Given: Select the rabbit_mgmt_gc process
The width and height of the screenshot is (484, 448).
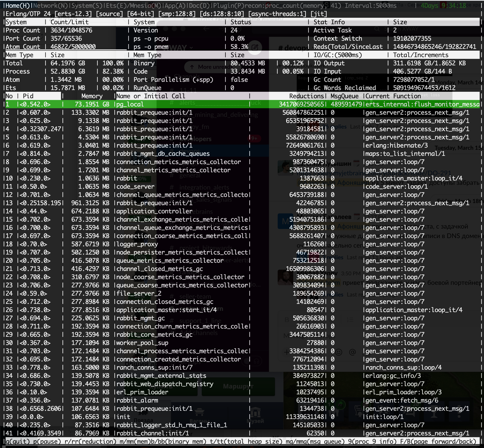Looking at the screenshot, I should pyautogui.click(x=141, y=318).
